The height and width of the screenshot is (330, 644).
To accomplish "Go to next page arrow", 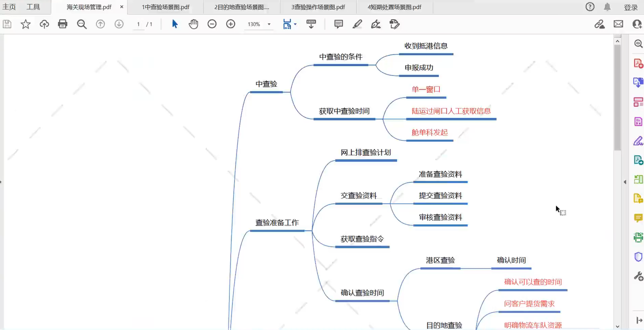I will coord(119,24).
